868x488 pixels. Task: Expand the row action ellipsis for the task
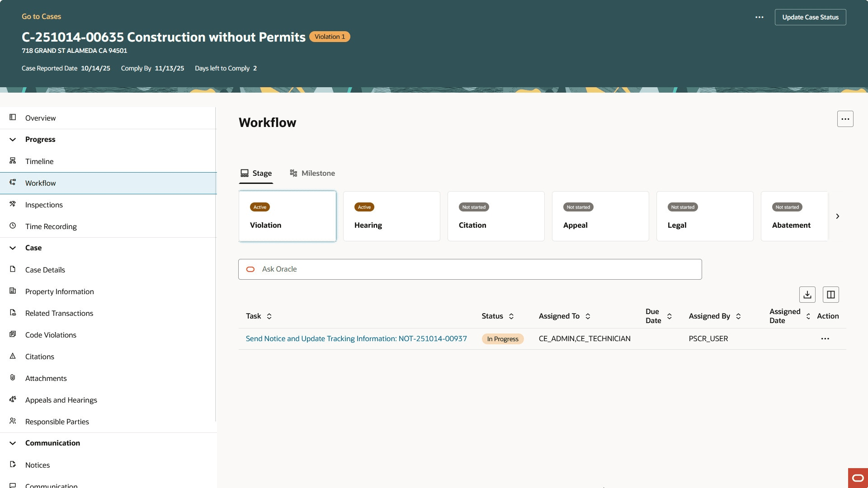825,338
